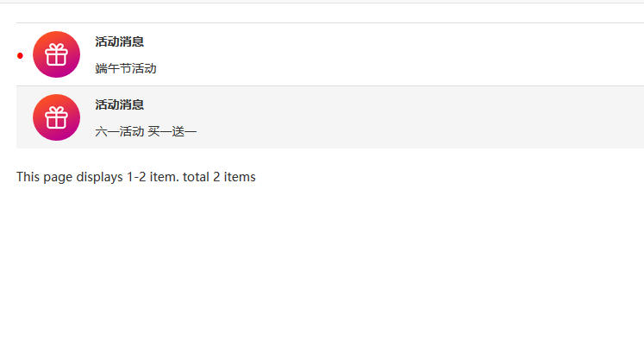Click the 六一活动 portion of the second message
Screen dimensions: 644x341
pyautogui.click(x=120, y=131)
